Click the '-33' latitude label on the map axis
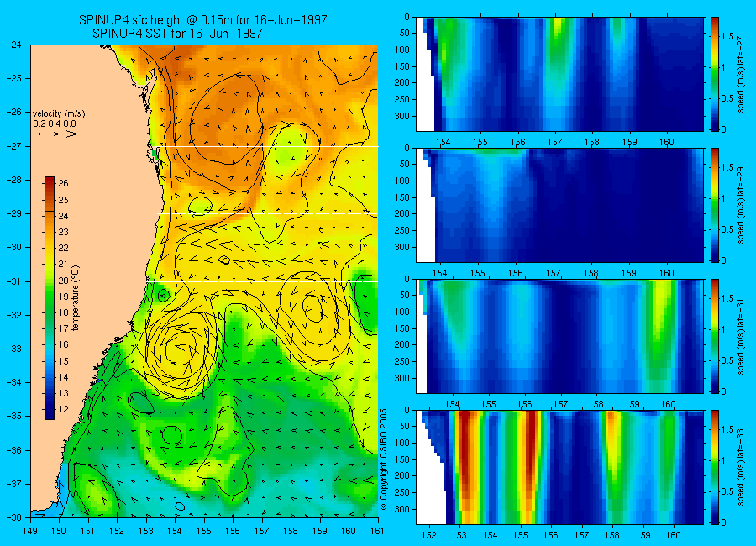 point(13,349)
